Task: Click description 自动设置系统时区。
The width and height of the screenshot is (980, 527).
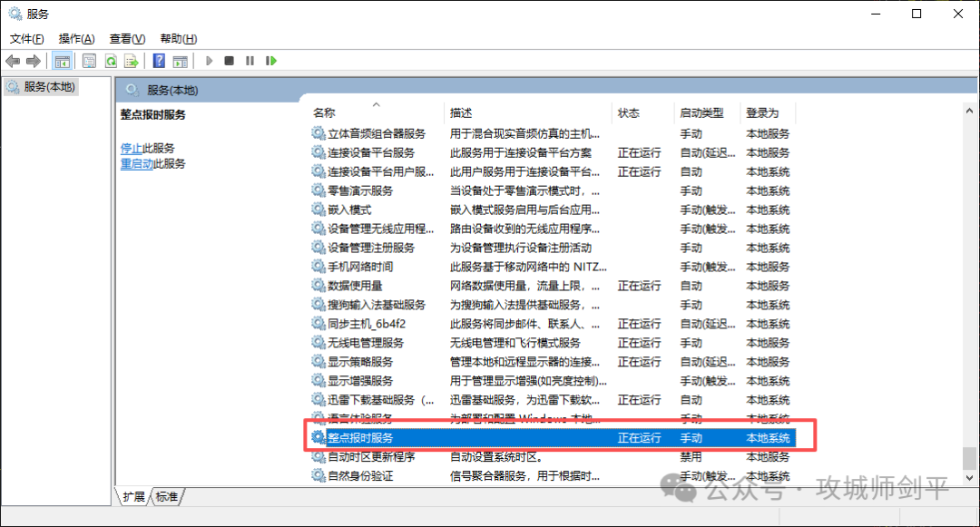Action: tap(496, 456)
